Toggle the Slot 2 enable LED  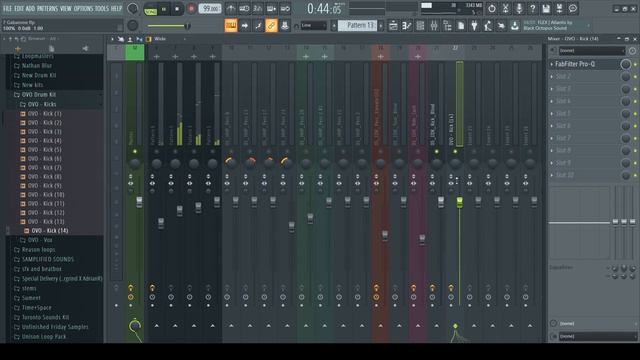(635, 77)
